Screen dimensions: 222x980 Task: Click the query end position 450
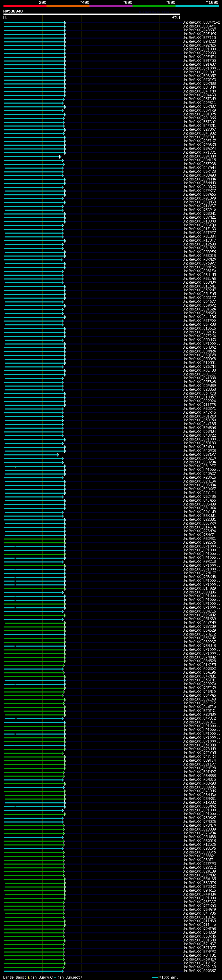175,17
